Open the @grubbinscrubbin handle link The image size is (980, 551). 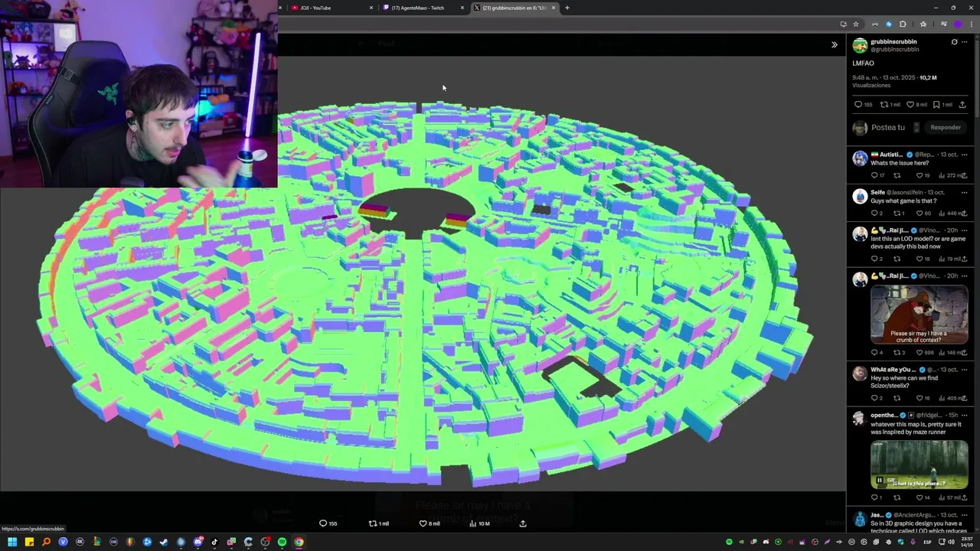coord(894,50)
